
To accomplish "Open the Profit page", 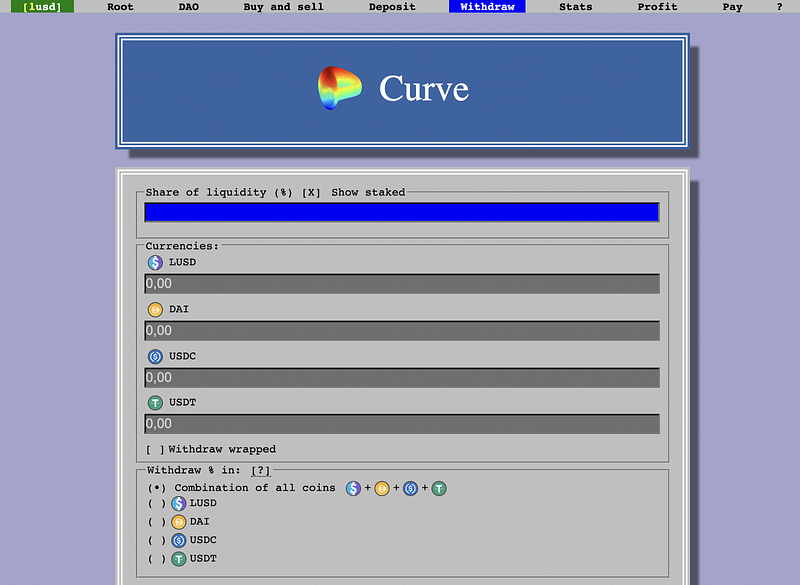I will 657,7.
